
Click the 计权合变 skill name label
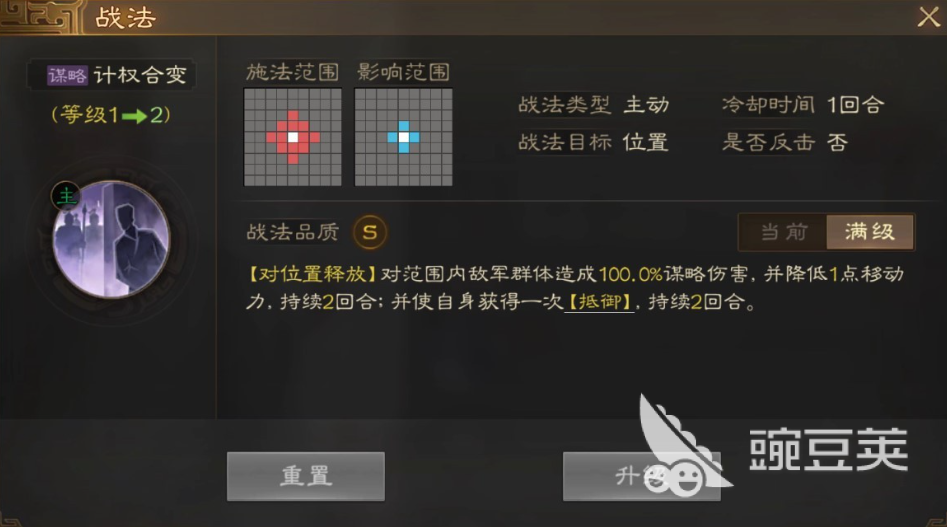pyautogui.click(x=140, y=75)
